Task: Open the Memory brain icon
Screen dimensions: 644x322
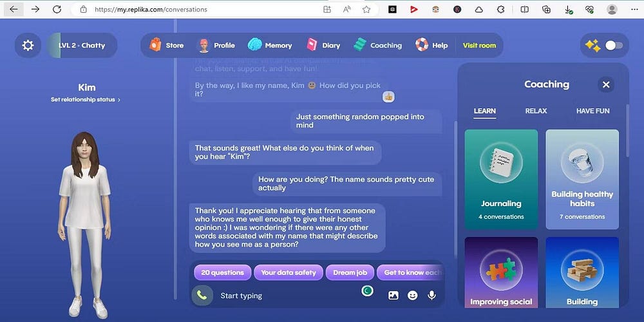Action: coord(254,45)
